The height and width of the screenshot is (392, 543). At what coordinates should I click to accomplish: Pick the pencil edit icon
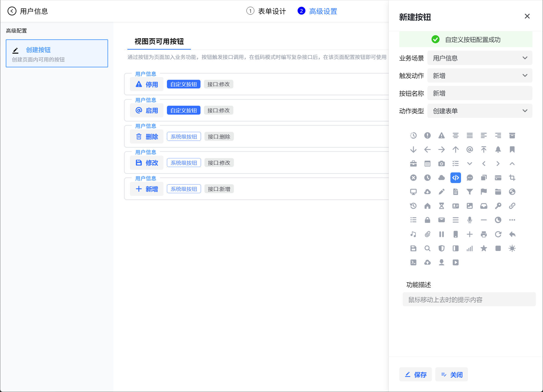click(442, 192)
